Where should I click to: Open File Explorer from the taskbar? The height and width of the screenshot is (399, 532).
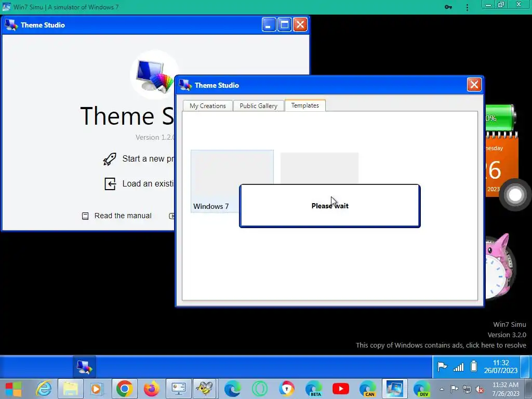coord(70,389)
